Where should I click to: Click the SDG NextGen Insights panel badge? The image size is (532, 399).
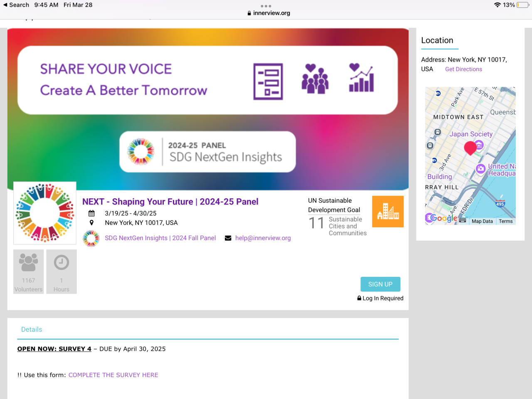point(207,152)
